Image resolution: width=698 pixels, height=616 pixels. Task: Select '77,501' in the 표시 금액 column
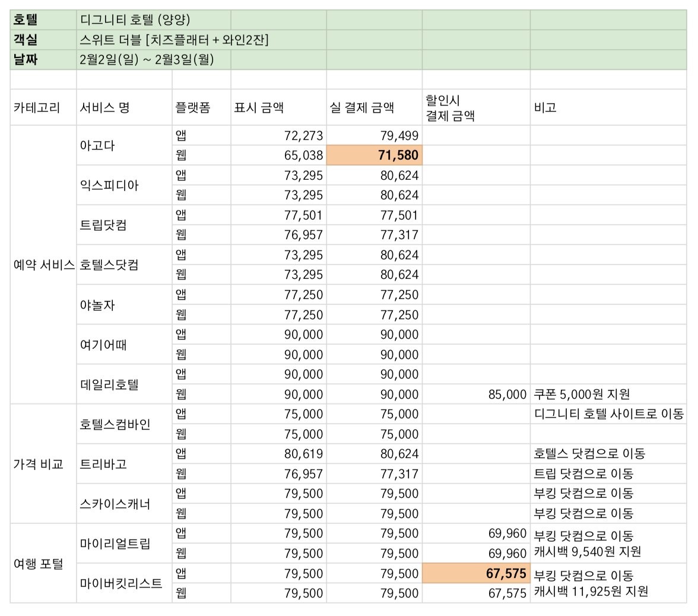click(279, 215)
